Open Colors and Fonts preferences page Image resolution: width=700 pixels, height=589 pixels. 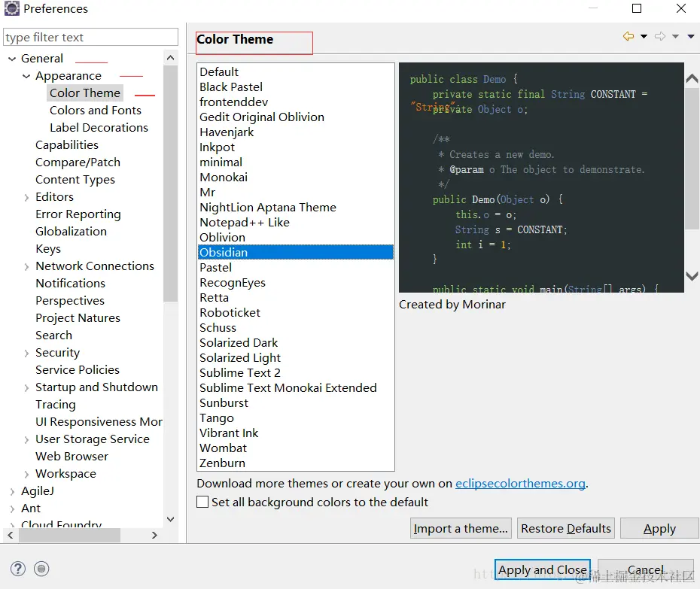(95, 111)
